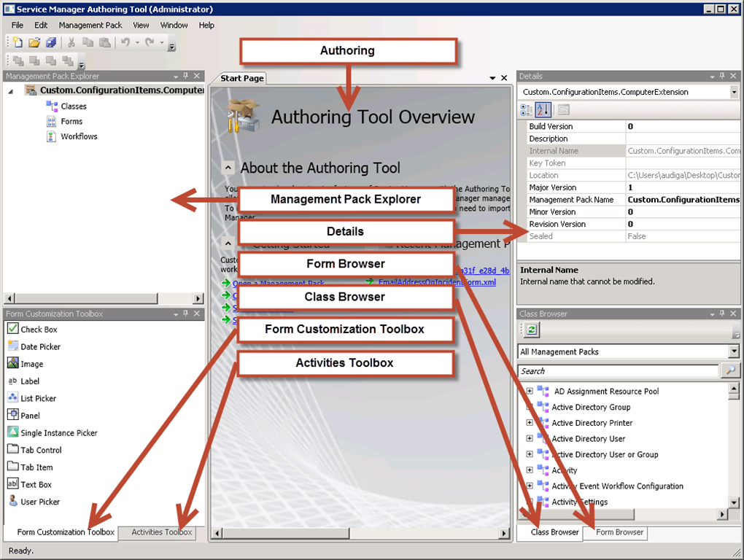Pick the Date Picker control icon
Image resolution: width=744 pixels, height=560 pixels.
[13, 346]
